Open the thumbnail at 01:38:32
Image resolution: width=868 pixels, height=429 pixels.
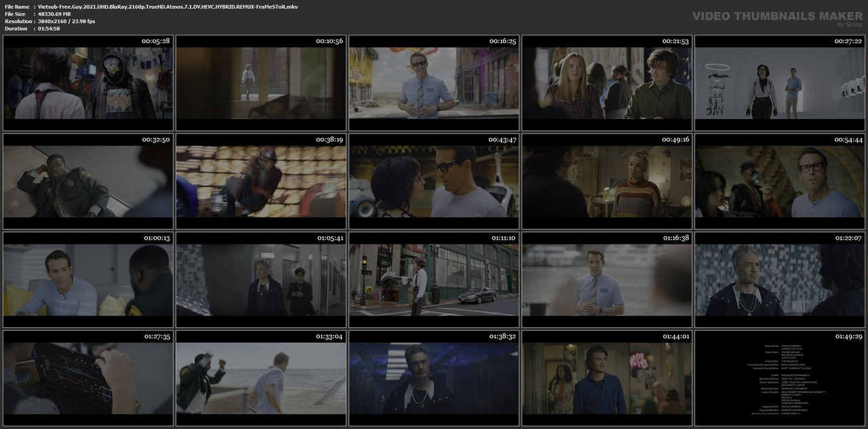[434, 378]
